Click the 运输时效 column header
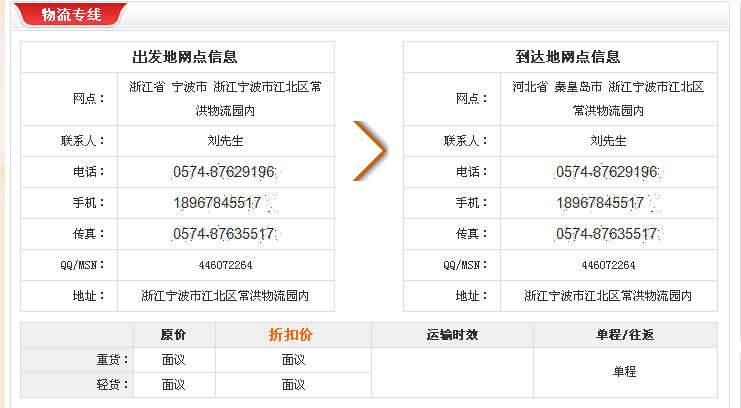741x408 pixels. coord(452,335)
